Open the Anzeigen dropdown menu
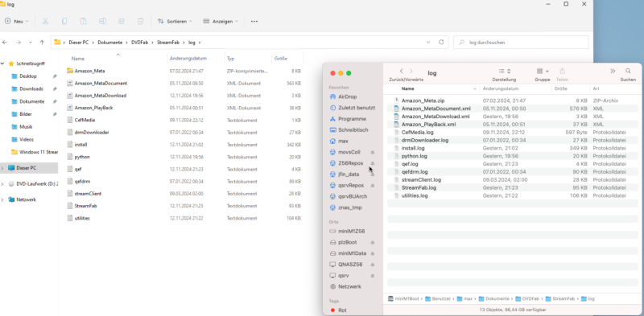 pyautogui.click(x=221, y=21)
